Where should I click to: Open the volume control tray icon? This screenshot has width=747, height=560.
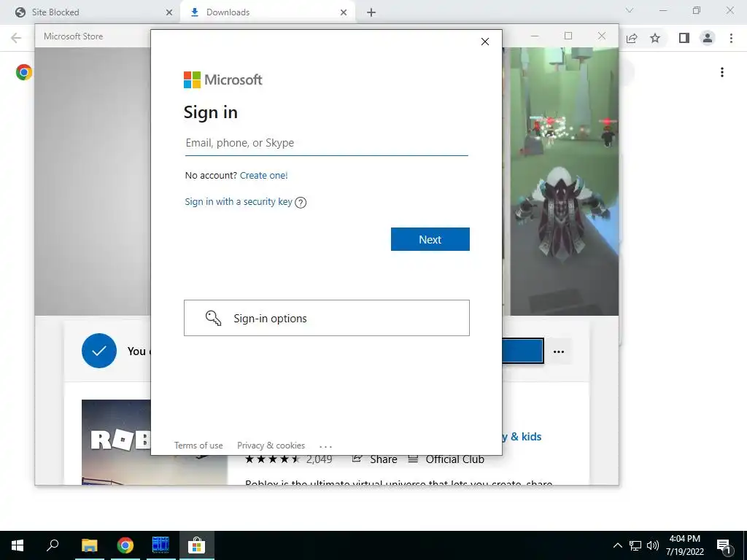(653, 545)
